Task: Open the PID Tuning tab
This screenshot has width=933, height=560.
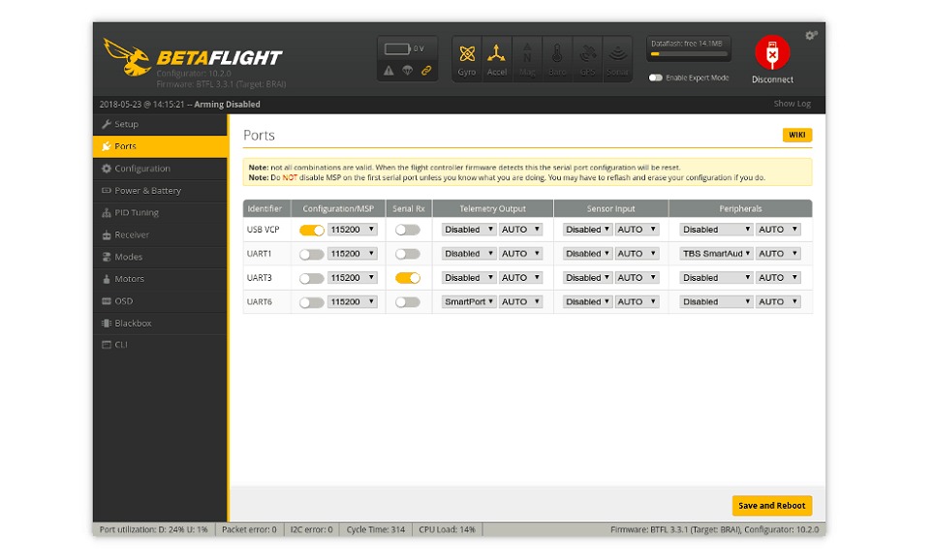Action: pyautogui.click(x=160, y=212)
